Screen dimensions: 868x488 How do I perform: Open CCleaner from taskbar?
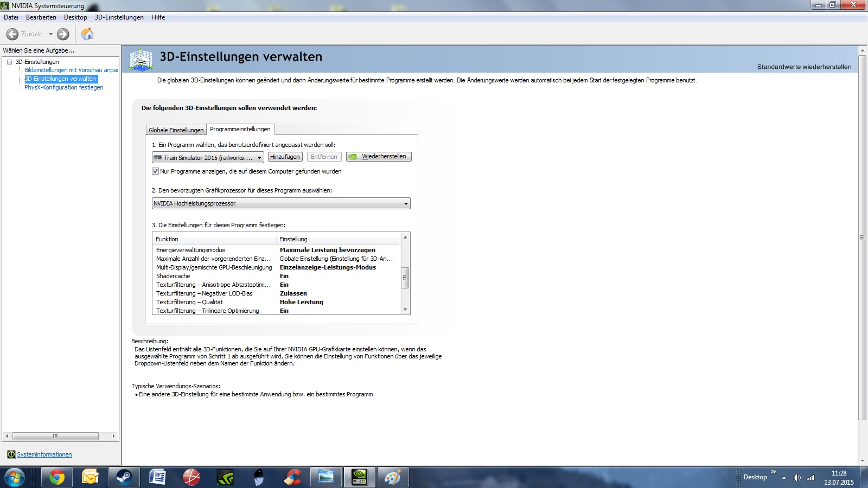(292, 477)
